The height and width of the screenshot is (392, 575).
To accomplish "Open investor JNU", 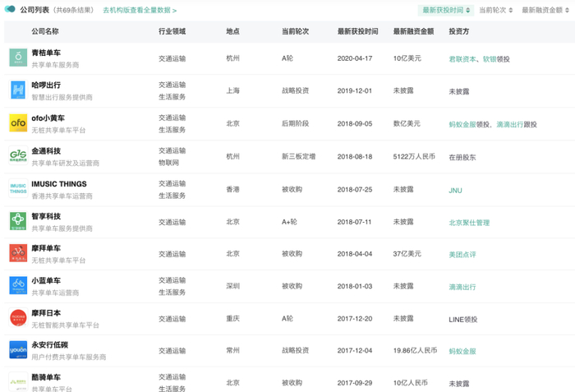I will pos(455,191).
